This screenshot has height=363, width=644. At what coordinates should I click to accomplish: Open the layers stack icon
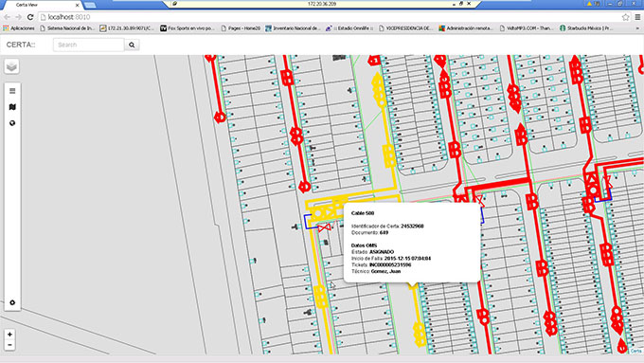[x=12, y=66]
